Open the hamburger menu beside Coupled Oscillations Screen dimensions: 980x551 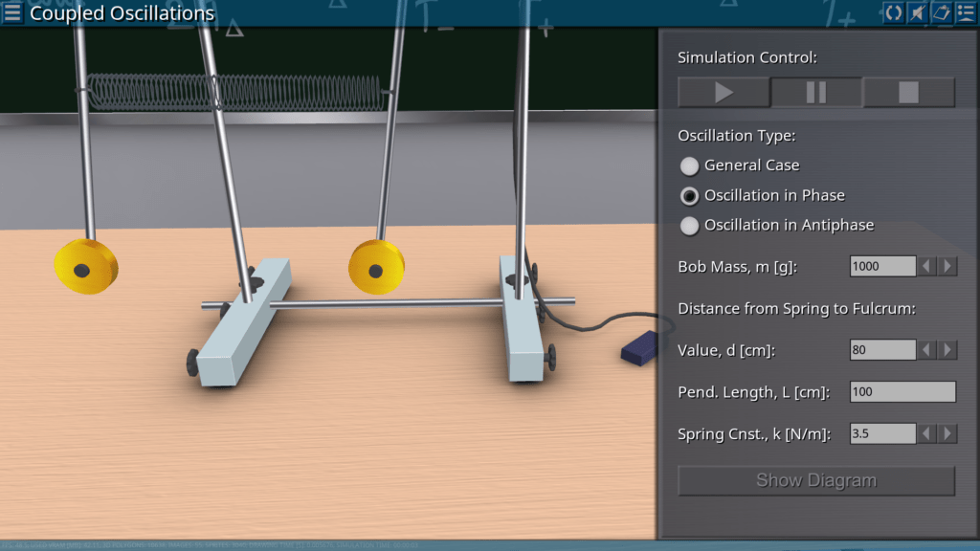tap(12, 12)
